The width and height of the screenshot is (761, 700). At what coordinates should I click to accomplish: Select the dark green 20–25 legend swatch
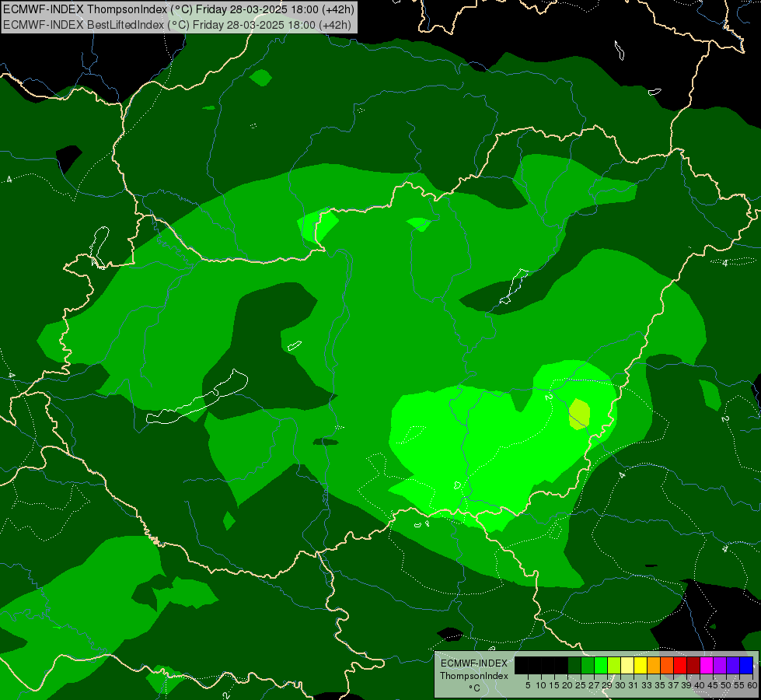pos(574,665)
